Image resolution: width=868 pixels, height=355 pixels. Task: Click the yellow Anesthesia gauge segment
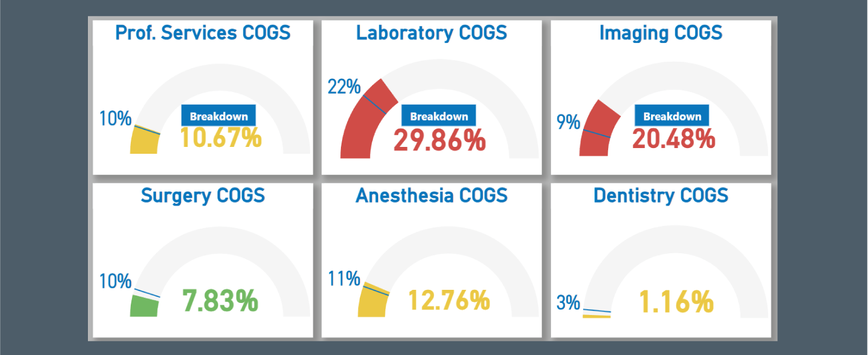(x=372, y=301)
